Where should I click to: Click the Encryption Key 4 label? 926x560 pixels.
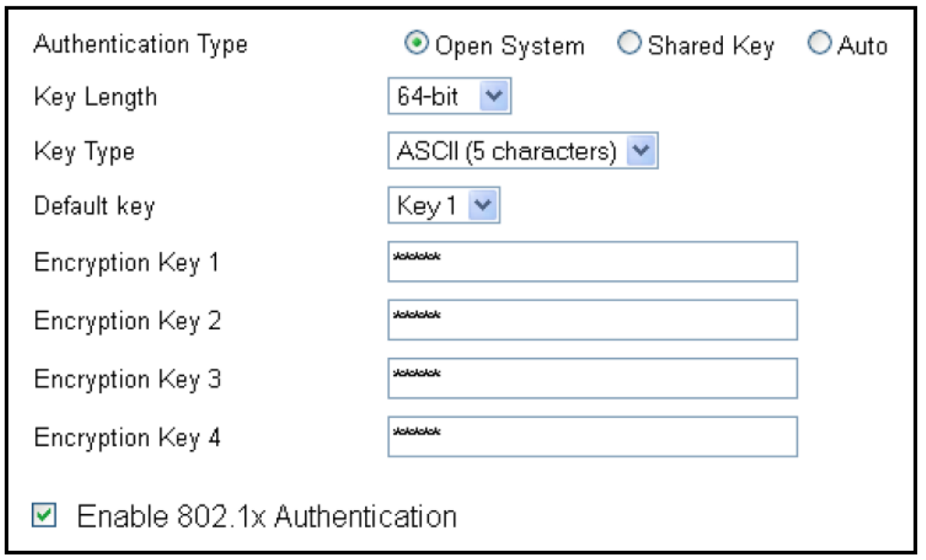127,438
